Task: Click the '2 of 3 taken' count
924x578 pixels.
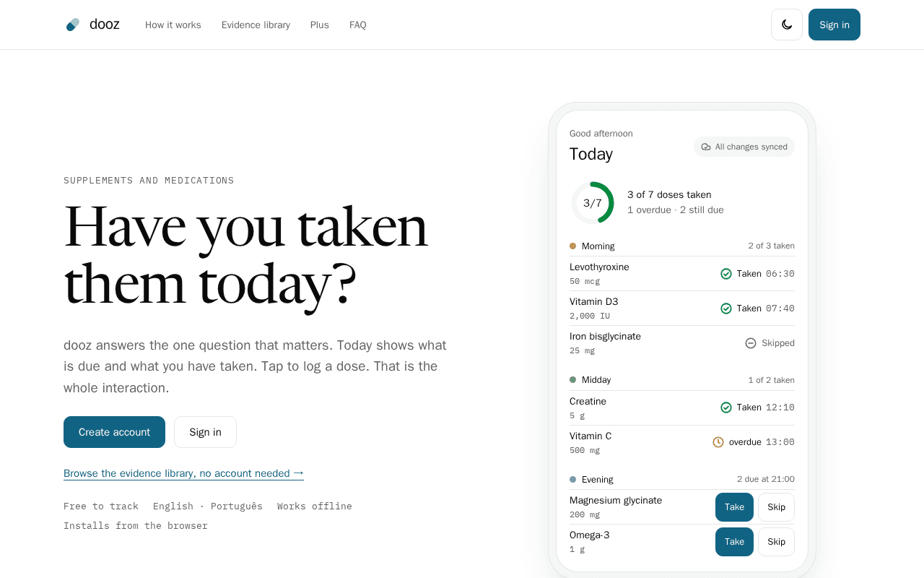Action: point(772,246)
